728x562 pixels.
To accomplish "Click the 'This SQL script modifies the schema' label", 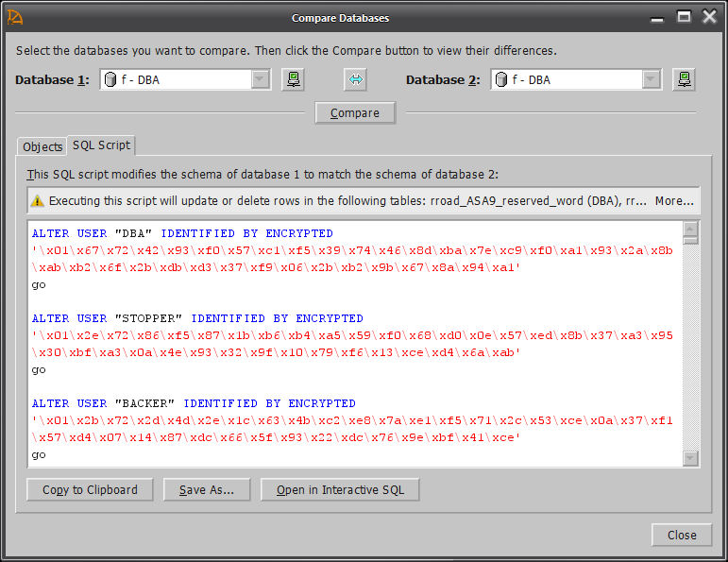I will pos(262,175).
